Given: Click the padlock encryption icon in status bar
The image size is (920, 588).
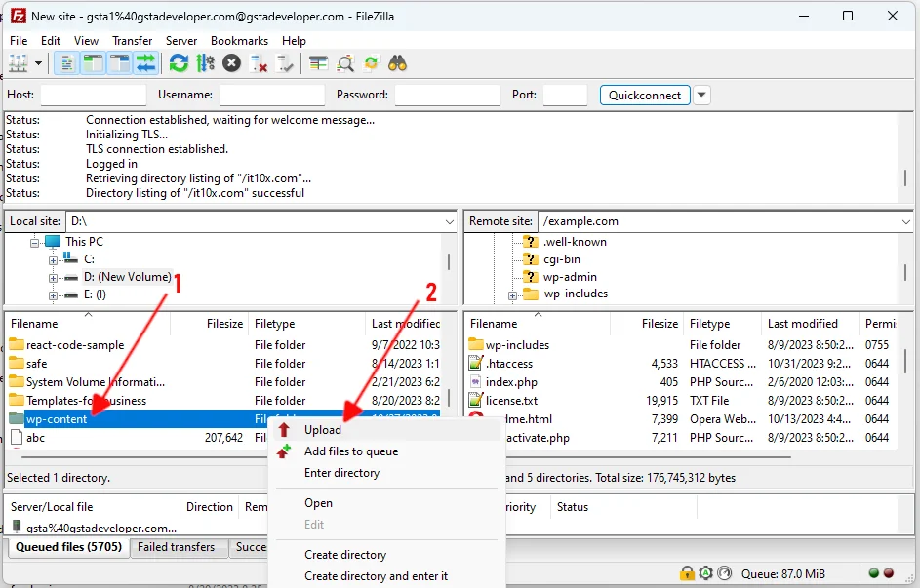Looking at the screenshot, I should pos(687,572).
